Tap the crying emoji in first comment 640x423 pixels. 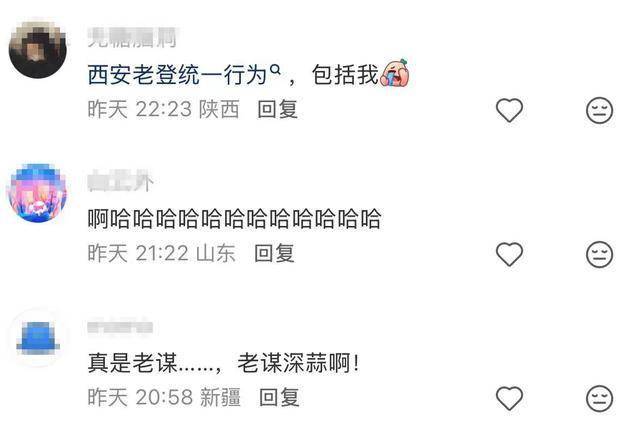click(394, 73)
